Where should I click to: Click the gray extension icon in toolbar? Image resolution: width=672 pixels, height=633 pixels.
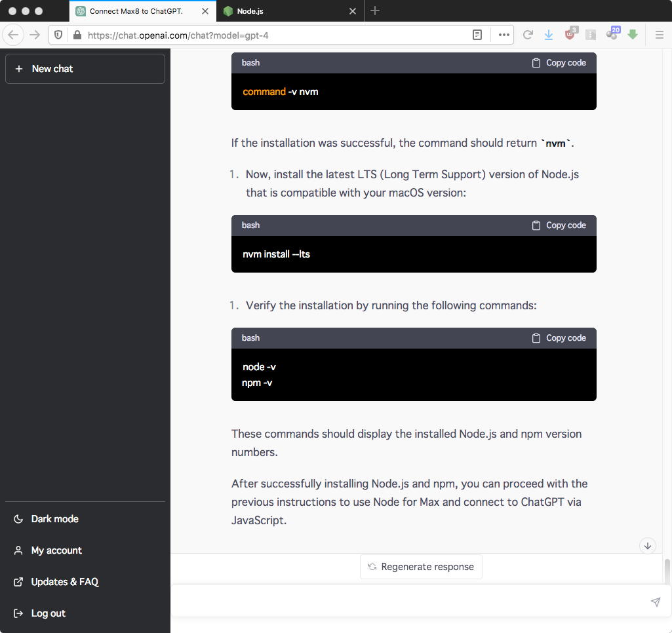click(x=591, y=35)
